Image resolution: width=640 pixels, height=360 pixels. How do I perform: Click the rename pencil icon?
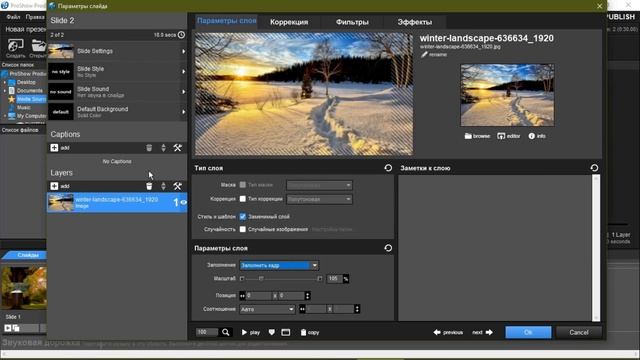click(x=424, y=54)
